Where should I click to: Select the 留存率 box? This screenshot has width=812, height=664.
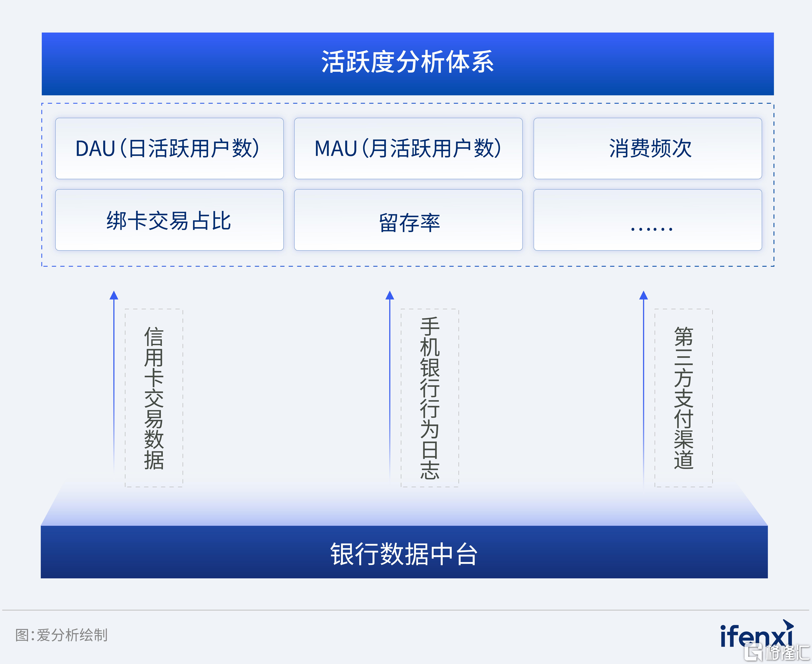coord(408,220)
